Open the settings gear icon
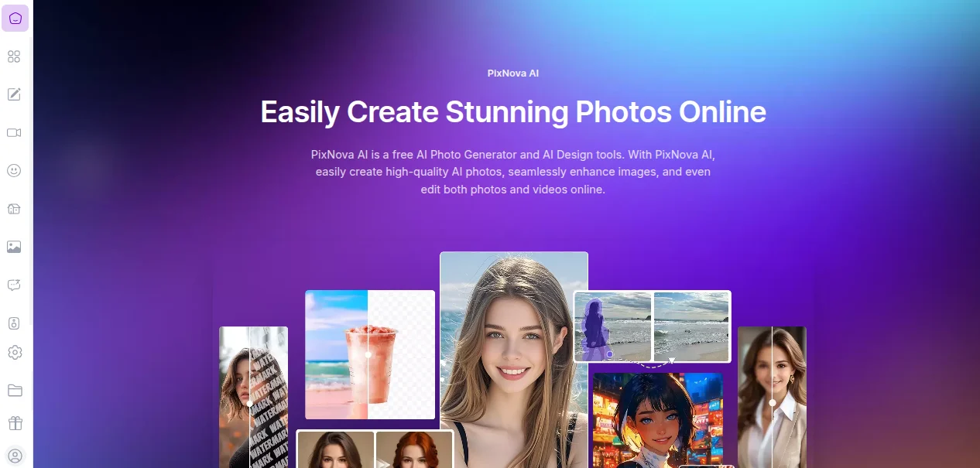The image size is (980, 468). (15, 352)
